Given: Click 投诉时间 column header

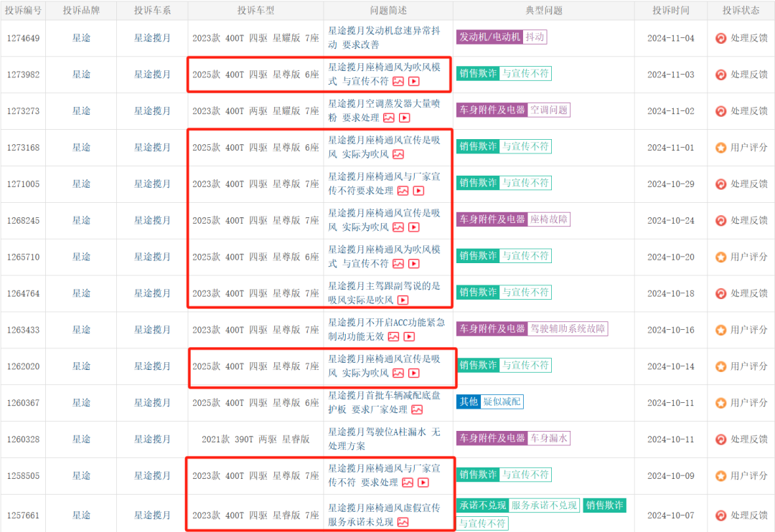Looking at the screenshot, I should [671, 10].
